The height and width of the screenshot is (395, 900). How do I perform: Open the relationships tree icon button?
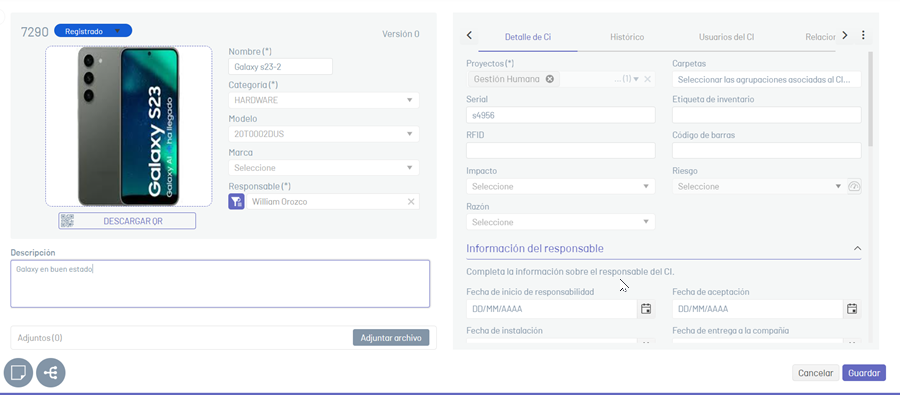(51, 373)
